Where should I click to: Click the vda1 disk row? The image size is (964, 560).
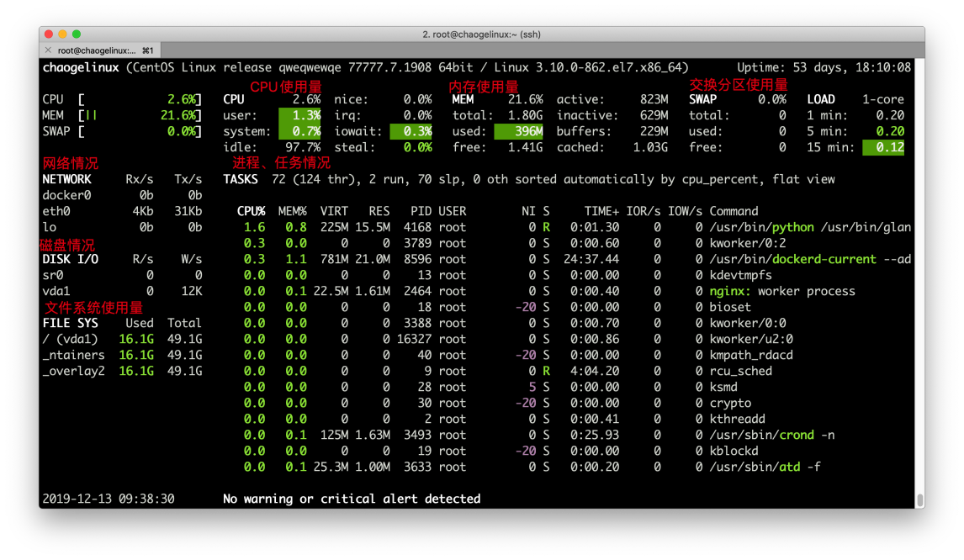pyautogui.click(x=122, y=292)
